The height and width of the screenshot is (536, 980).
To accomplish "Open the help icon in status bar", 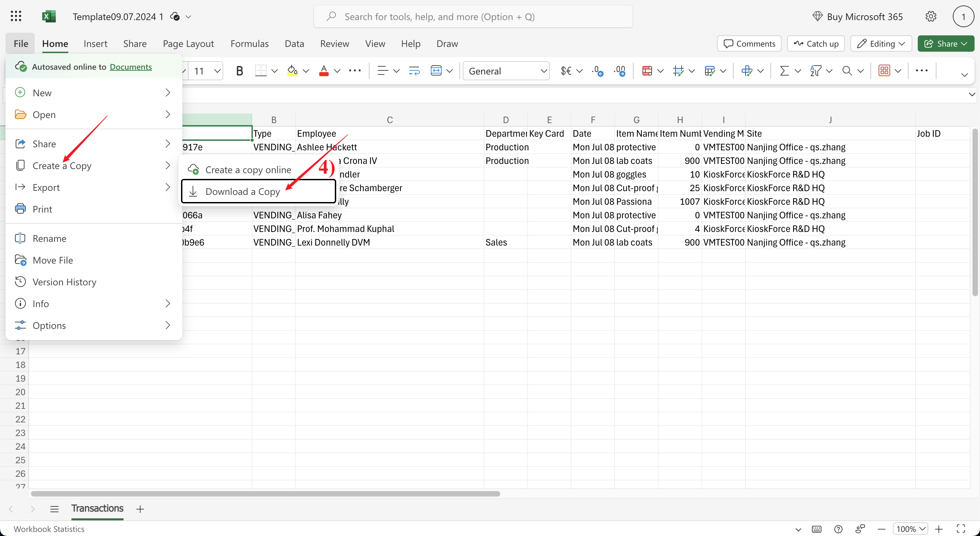I will (x=838, y=529).
